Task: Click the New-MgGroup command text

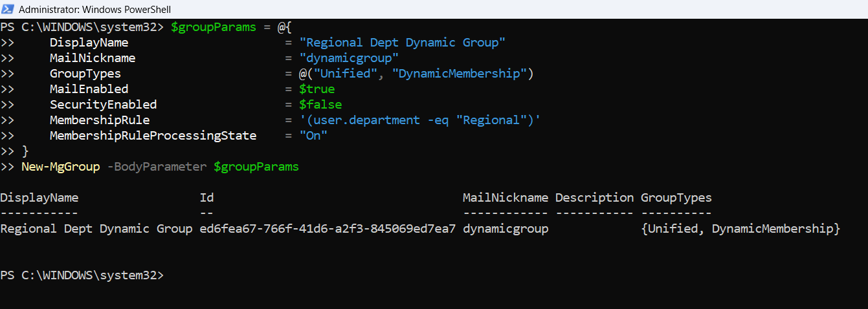Action: [x=60, y=167]
